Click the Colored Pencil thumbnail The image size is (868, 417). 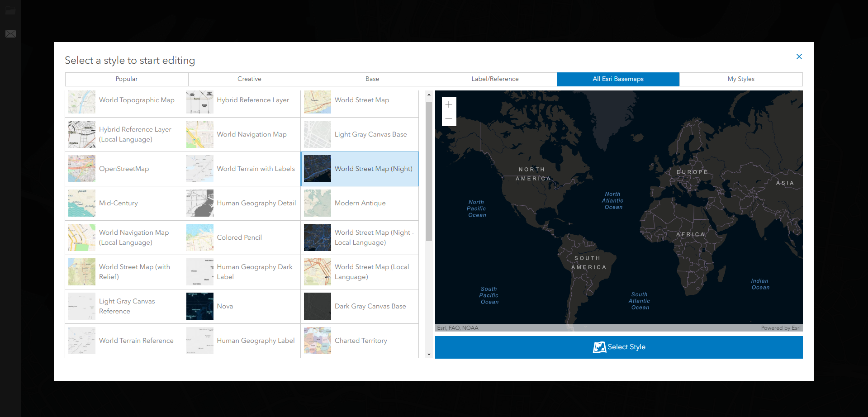point(200,237)
